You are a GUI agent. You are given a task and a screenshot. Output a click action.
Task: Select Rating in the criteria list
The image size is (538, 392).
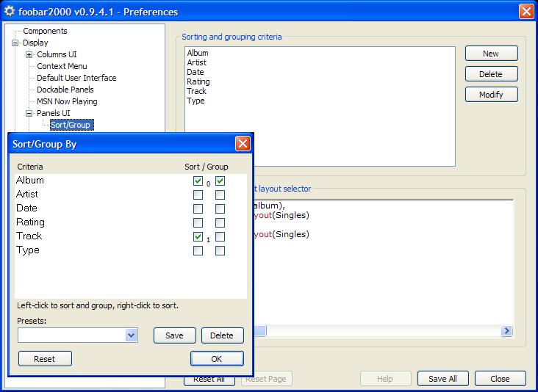[198, 82]
